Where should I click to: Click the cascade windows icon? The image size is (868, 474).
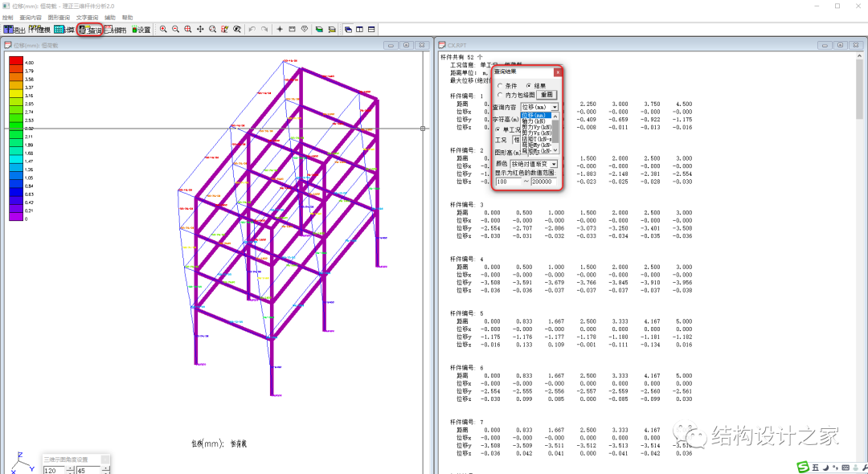pos(348,29)
